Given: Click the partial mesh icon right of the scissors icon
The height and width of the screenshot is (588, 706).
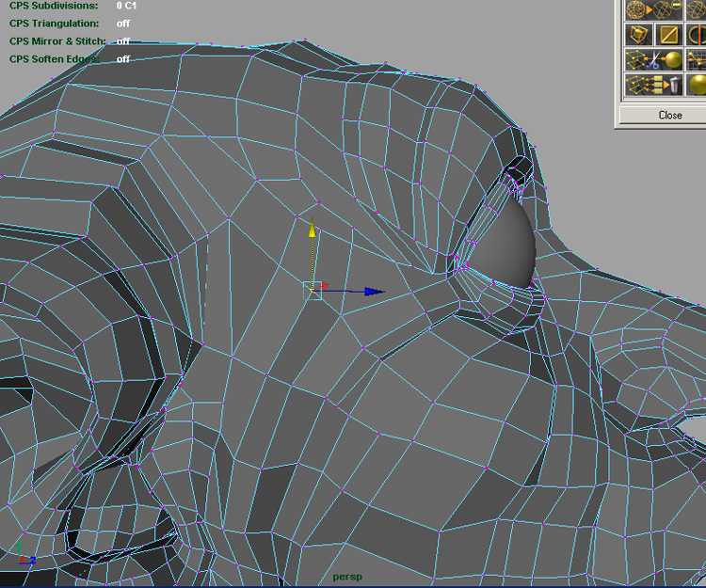Looking at the screenshot, I should (x=698, y=61).
